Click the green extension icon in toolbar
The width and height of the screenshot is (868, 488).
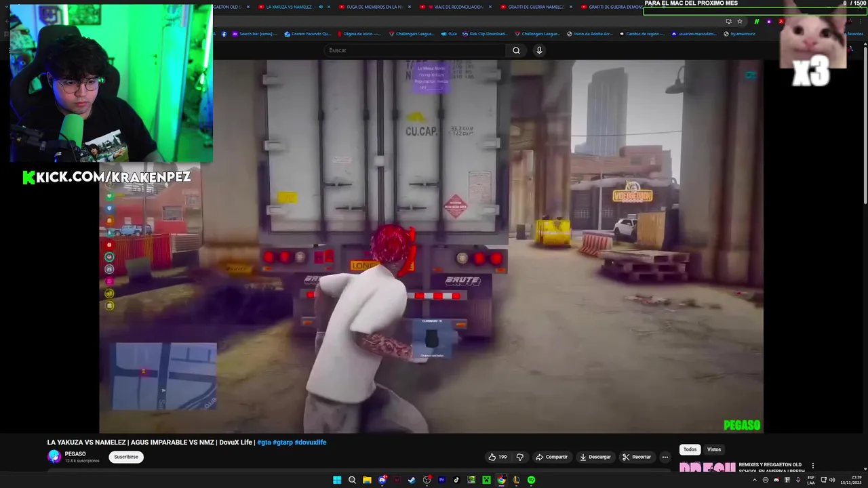[x=757, y=21]
